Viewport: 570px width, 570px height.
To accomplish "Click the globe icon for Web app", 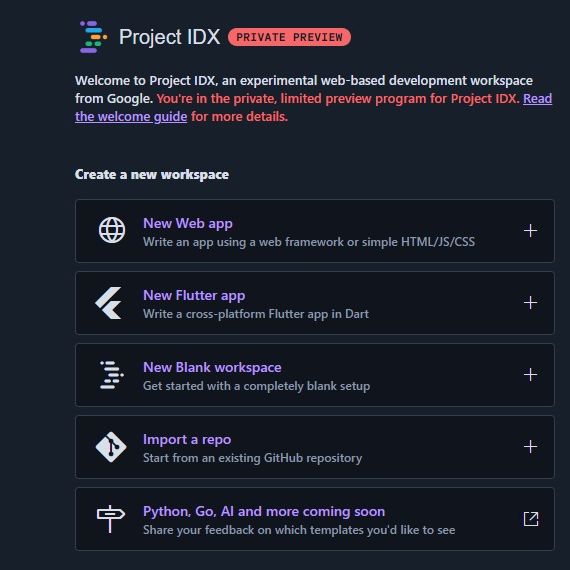I will (x=112, y=230).
